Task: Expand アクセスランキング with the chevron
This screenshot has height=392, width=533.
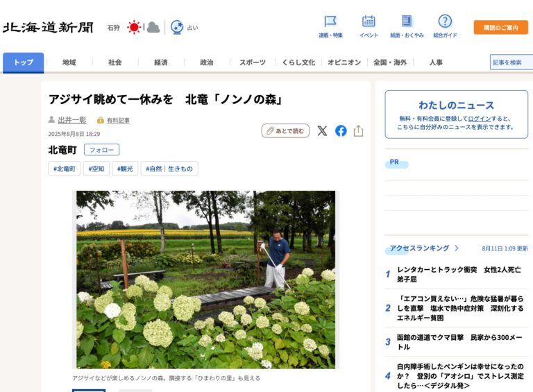Action: (x=456, y=248)
